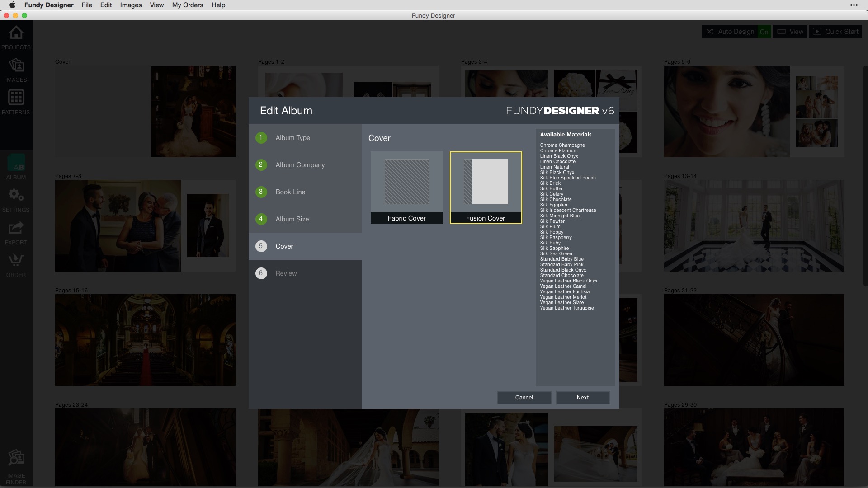
Task: Click Silk Sapphire material
Action: point(554,248)
